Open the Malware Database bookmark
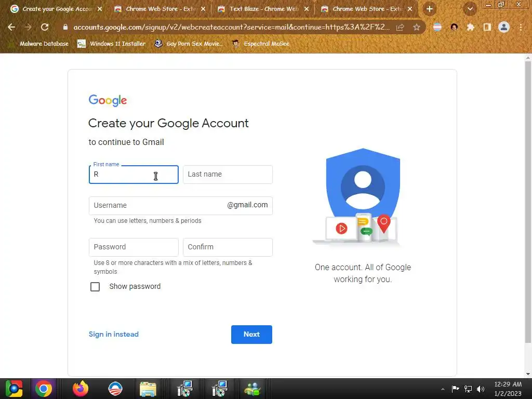532x399 pixels. 39,44
